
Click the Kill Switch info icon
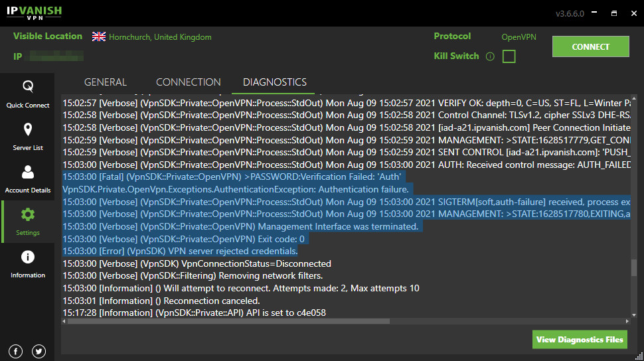click(x=490, y=56)
